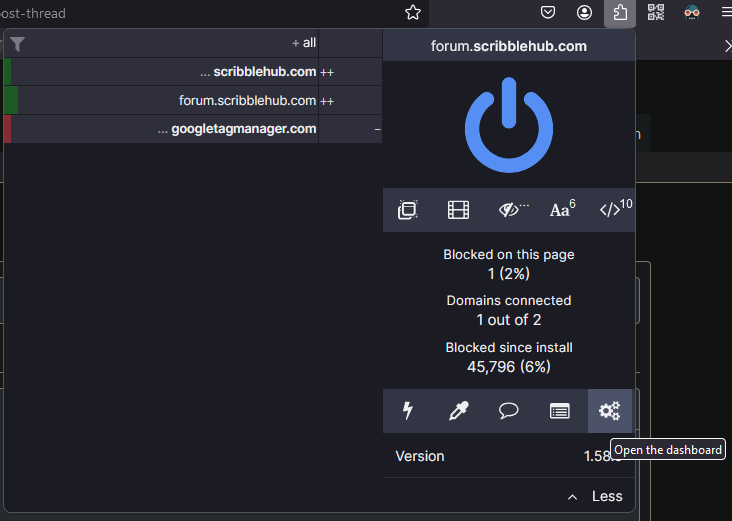The width and height of the screenshot is (732, 521).
Task: Open the Firefox hamburger menu
Action: click(x=725, y=12)
